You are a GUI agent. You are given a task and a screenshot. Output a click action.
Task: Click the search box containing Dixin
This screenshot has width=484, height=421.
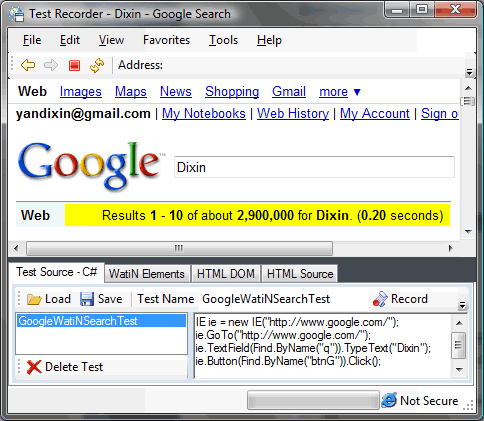[x=314, y=167]
